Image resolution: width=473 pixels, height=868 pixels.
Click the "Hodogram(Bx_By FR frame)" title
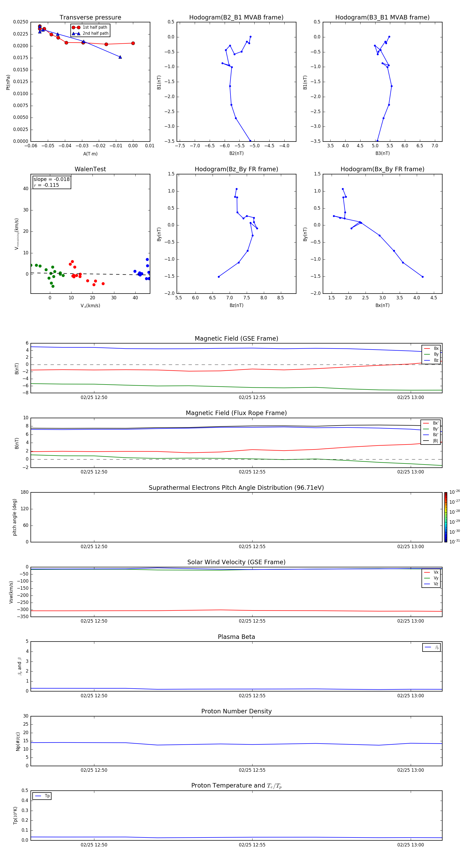point(382,169)
